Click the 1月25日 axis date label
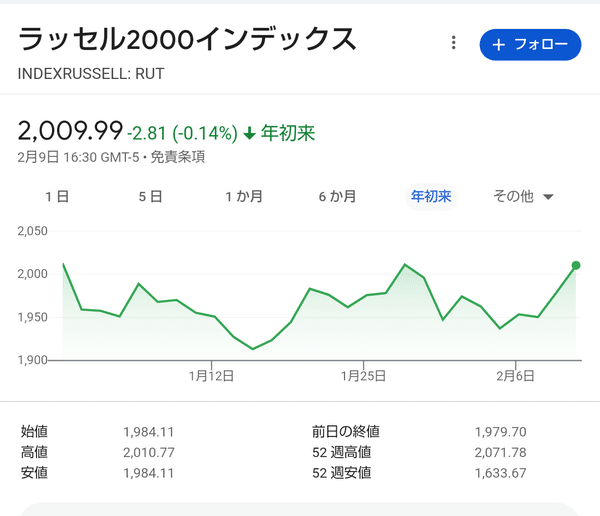Image resolution: width=600 pixels, height=516 pixels. (x=363, y=376)
